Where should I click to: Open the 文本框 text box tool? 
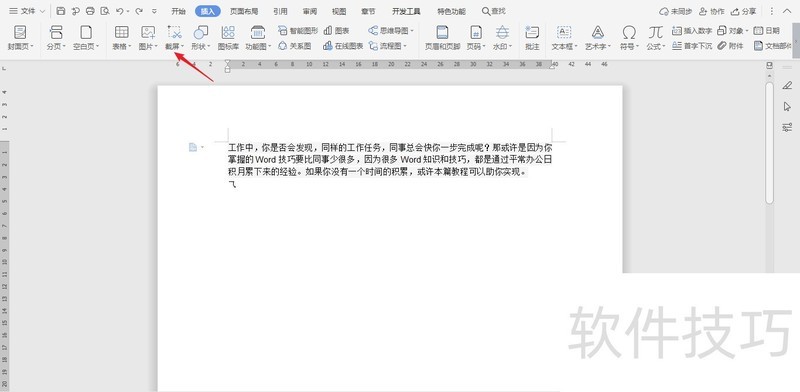click(x=564, y=38)
